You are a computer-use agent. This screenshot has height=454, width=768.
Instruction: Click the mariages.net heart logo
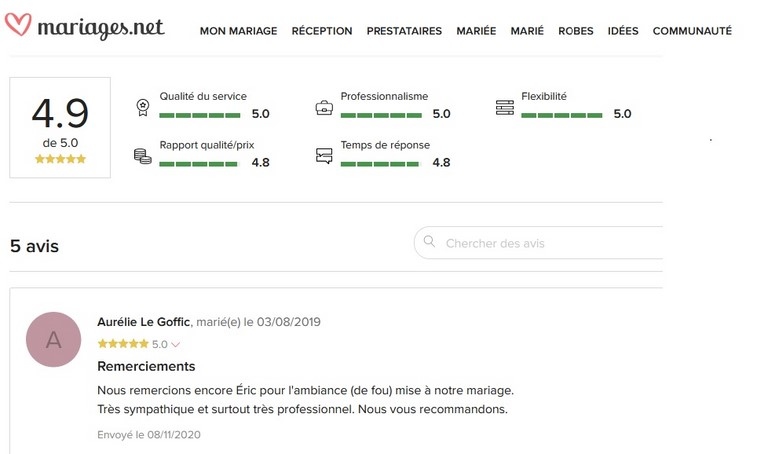click(19, 27)
